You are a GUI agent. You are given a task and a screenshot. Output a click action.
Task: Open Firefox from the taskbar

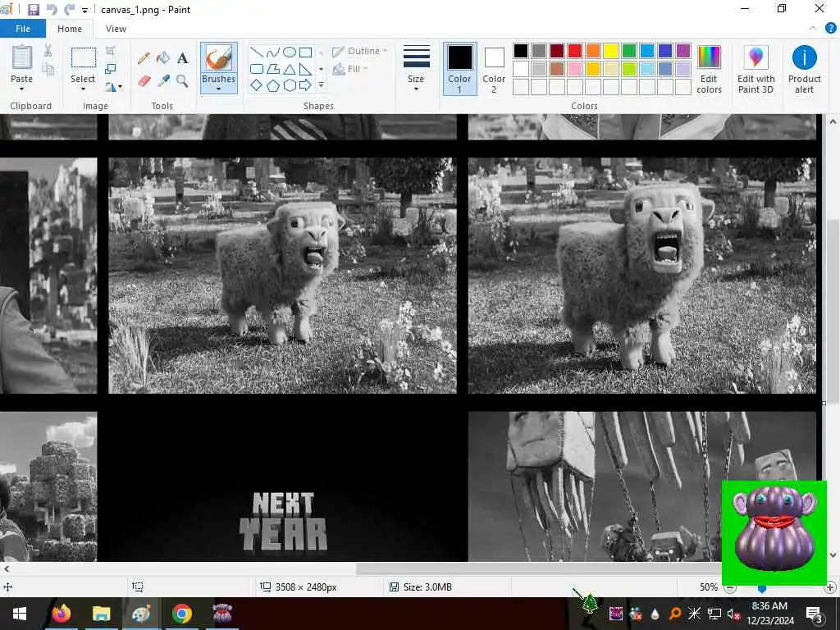pos(62,614)
